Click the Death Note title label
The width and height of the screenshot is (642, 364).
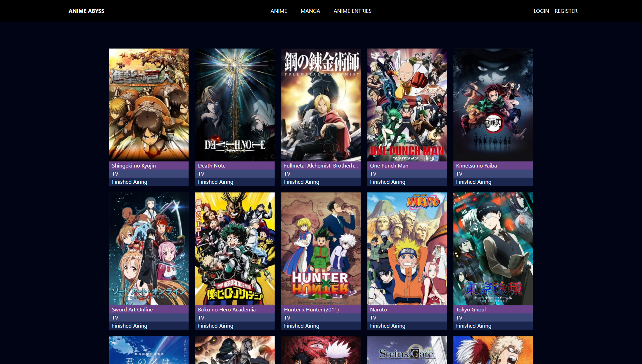click(x=212, y=165)
